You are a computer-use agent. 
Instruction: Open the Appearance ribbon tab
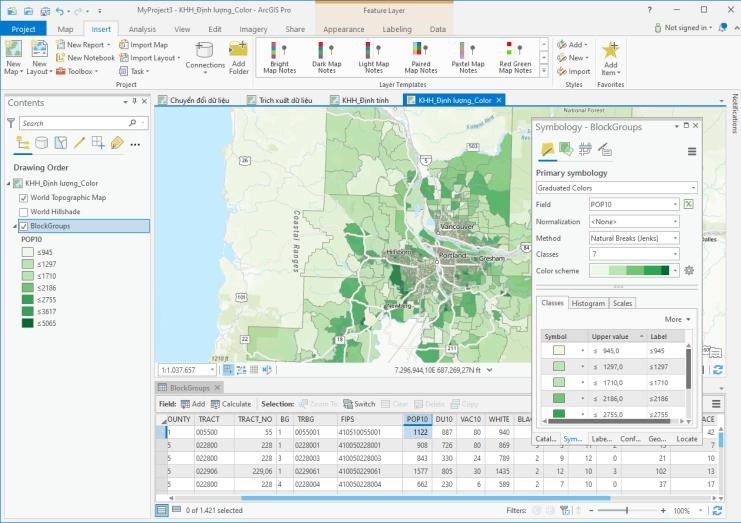click(x=344, y=29)
